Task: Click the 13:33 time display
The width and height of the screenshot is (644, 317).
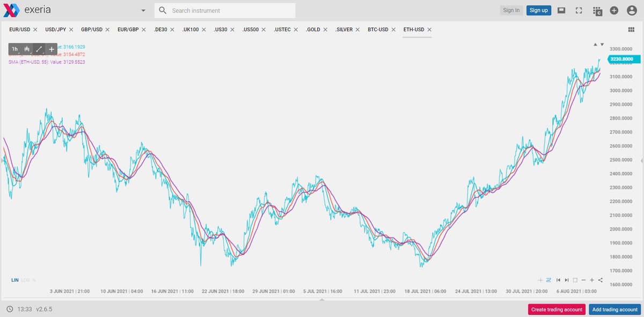Action: pyautogui.click(x=24, y=309)
